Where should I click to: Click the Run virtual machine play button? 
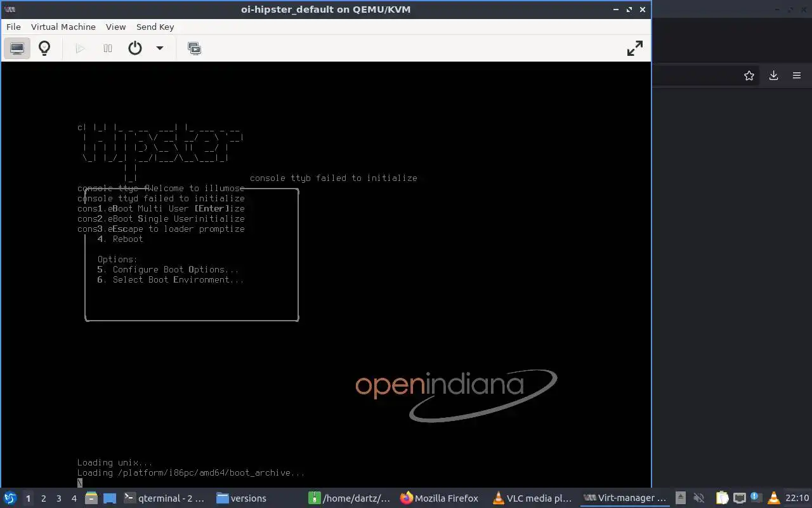pyautogui.click(x=80, y=48)
